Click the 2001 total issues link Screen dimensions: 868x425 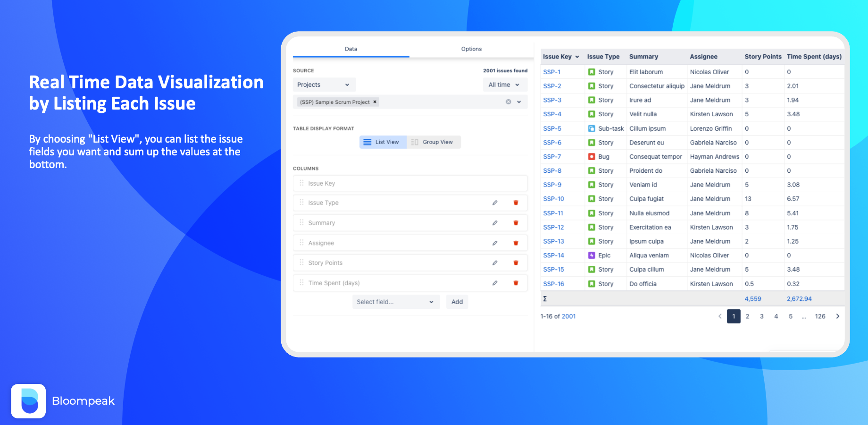coord(568,316)
